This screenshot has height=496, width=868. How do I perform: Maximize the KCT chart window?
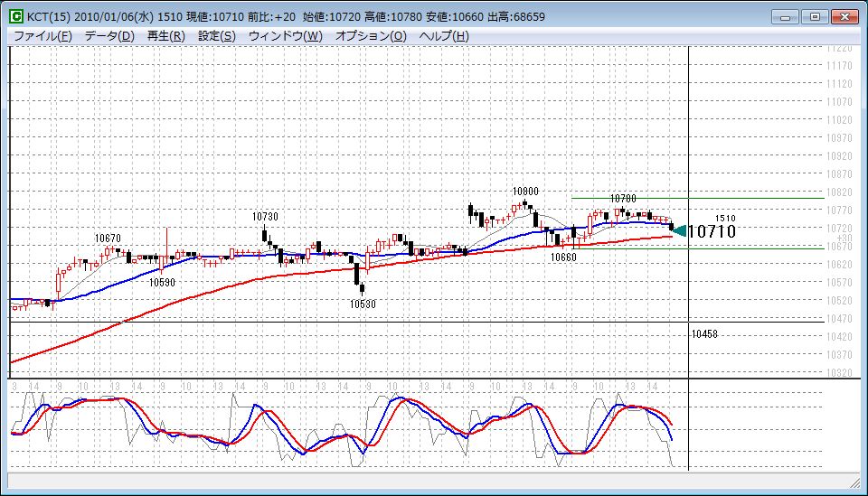815,16
